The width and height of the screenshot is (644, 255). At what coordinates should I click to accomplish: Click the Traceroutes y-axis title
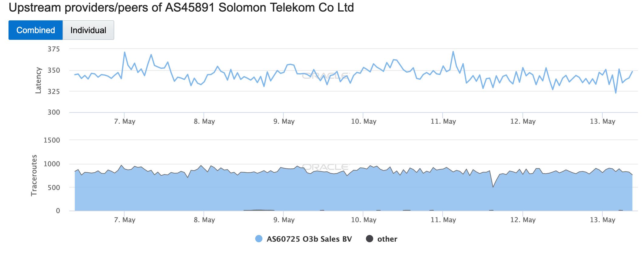34,175
